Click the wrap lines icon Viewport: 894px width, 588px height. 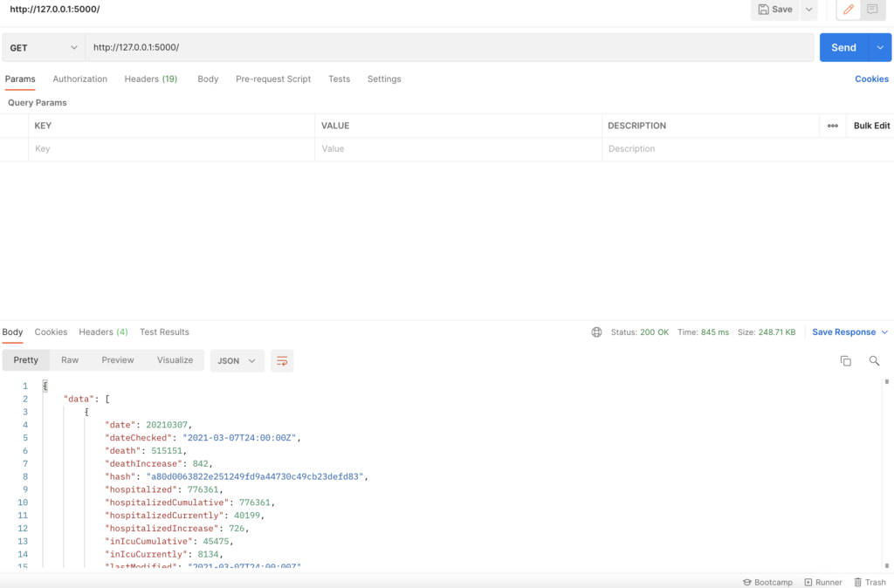[281, 360]
